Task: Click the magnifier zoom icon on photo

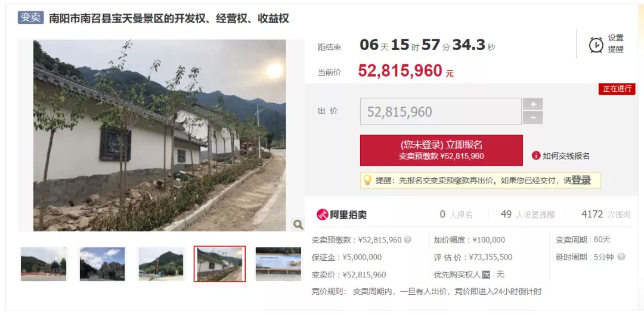Action: point(298,224)
